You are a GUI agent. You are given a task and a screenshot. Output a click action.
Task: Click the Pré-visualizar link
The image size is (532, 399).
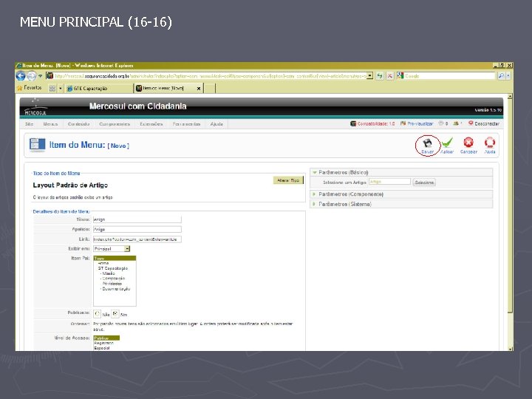coord(417,124)
